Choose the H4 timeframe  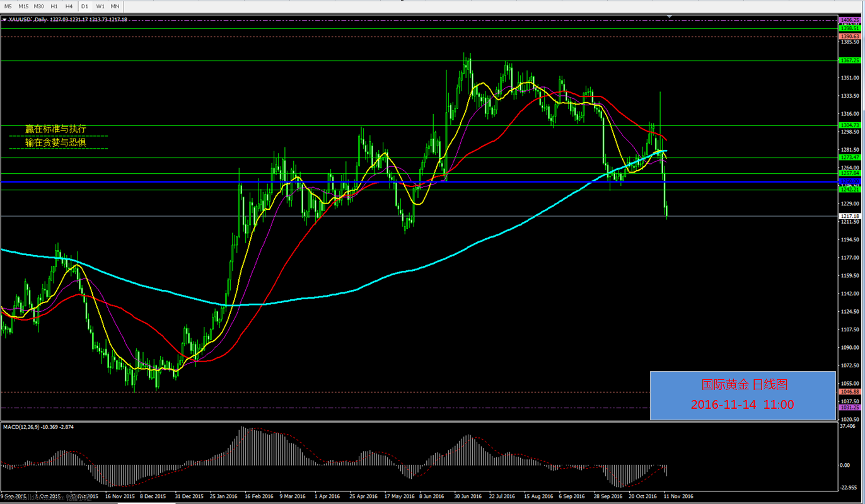pyautogui.click(x=69, y=6)
